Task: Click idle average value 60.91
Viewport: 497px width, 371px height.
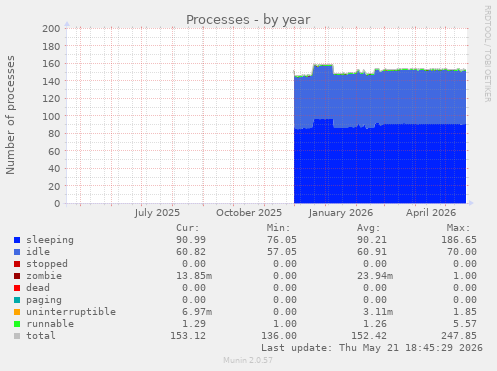Action: coord(372,252)
